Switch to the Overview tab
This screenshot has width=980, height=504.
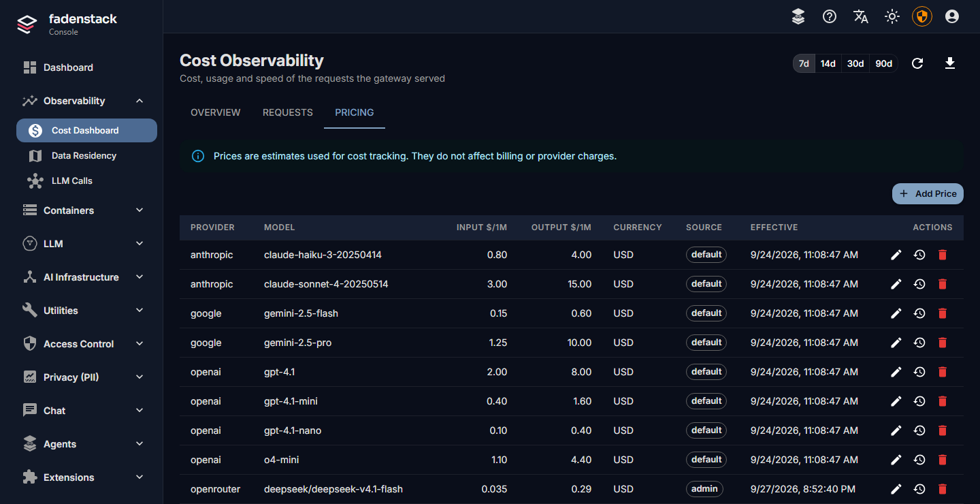pyautogui.click(x=216, y=112)
